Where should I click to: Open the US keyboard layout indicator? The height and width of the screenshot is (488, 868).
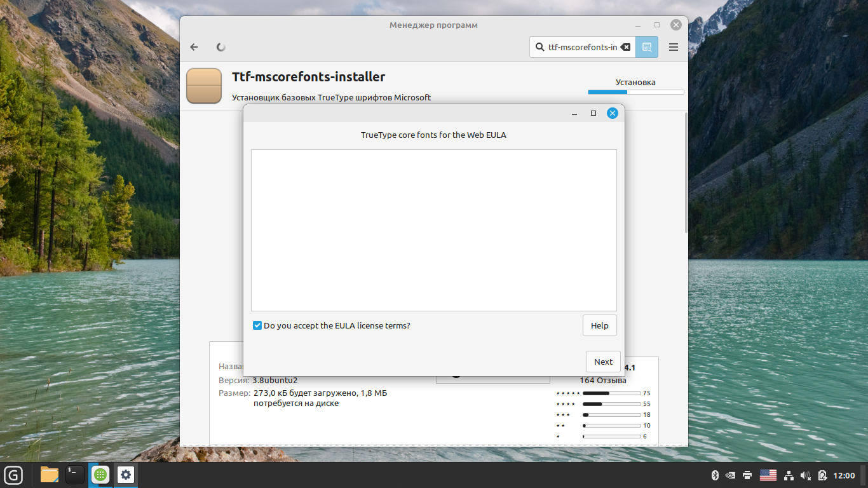point(768,475)
